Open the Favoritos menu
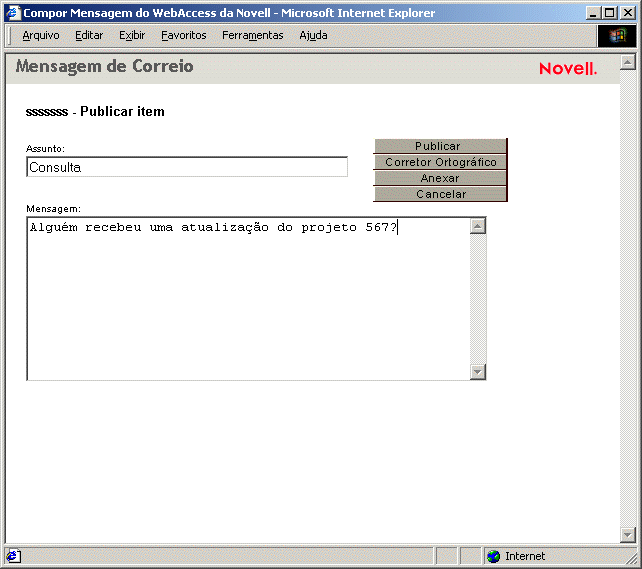The width and height of the screenshot is (642, 569). coord(183,36)
